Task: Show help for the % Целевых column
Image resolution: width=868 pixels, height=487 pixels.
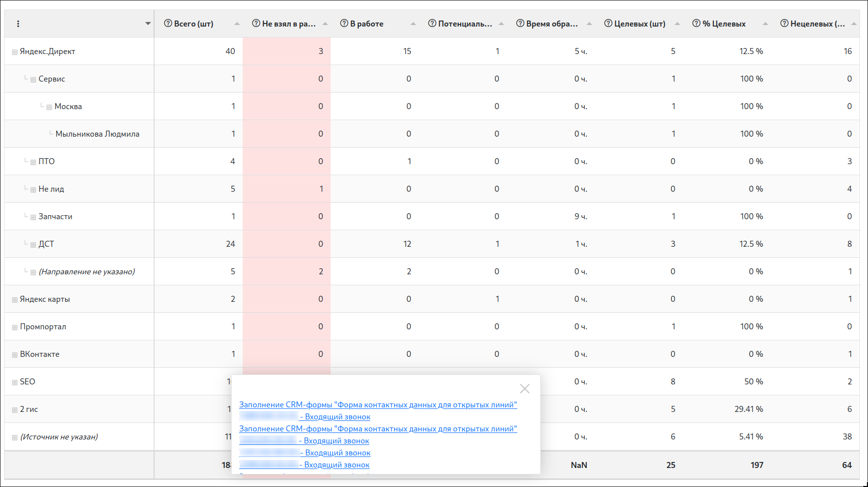Action: (x=696, y=24)
